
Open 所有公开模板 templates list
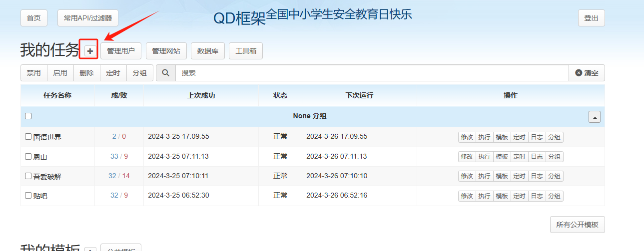point(577,225)
